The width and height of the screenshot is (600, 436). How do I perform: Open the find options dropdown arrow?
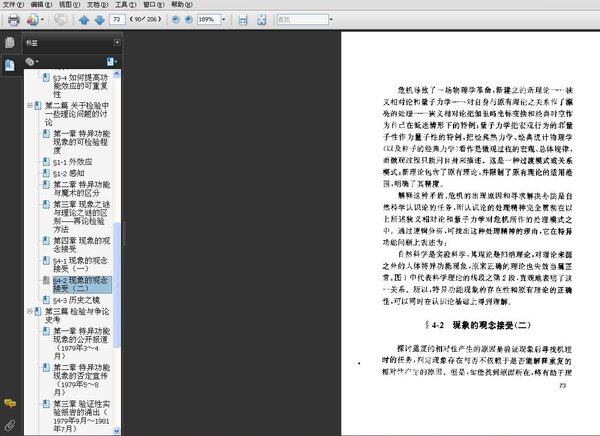[x=331, y=19]
